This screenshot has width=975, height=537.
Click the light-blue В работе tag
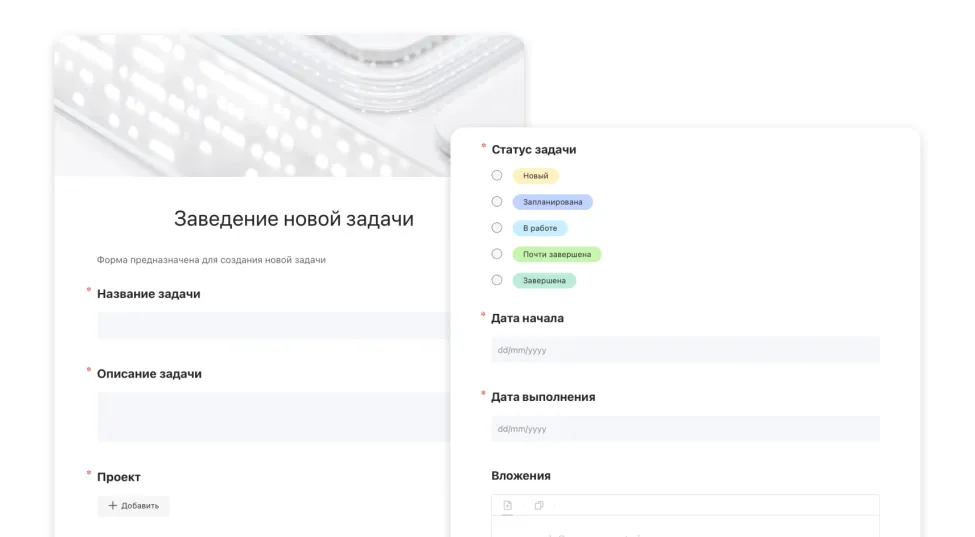click(540, 228)
